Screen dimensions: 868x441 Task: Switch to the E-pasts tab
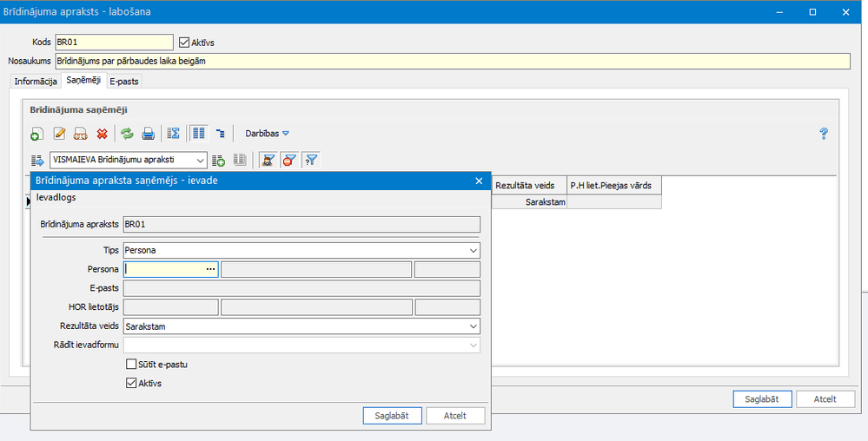click(x=124, y=82)
